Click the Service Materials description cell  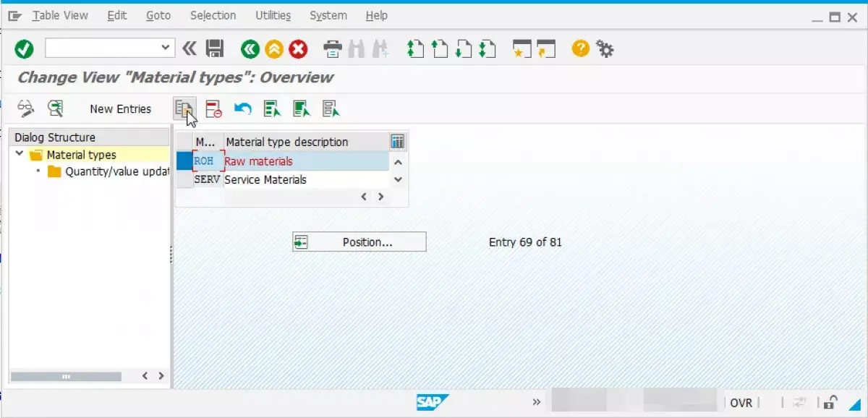click(x=306, y=179)
